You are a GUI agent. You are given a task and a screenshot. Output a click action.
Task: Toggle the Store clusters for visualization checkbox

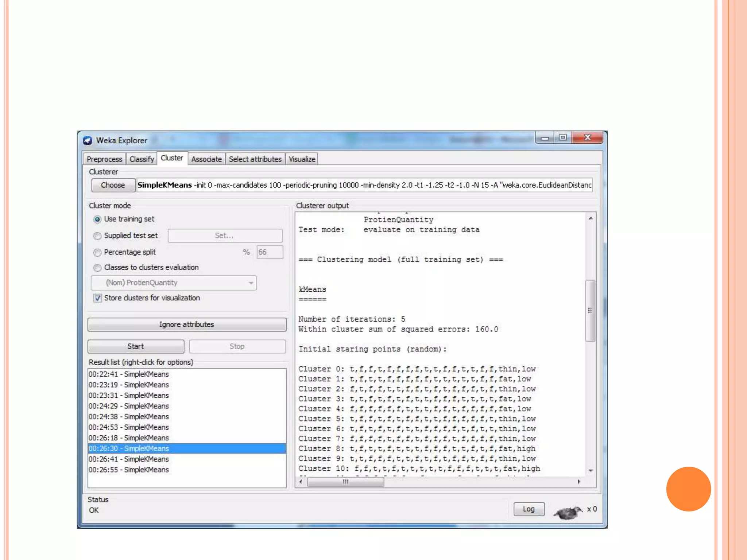pos(97,298)
